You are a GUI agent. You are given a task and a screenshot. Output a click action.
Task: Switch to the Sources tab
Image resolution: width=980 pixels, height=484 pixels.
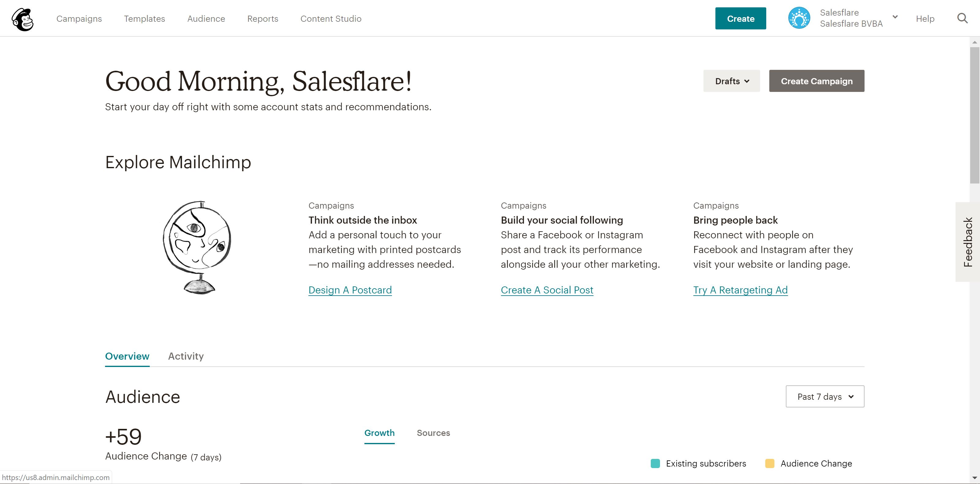tap(433, 433)
